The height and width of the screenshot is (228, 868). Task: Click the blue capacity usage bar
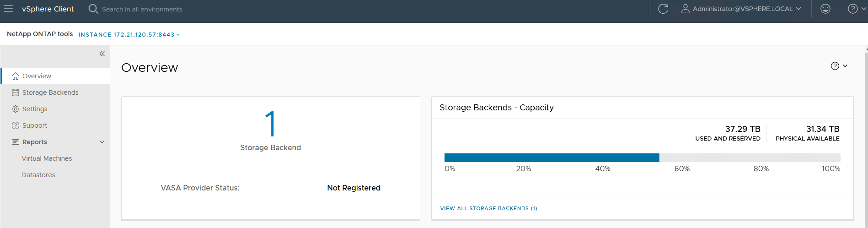[552, 158]
